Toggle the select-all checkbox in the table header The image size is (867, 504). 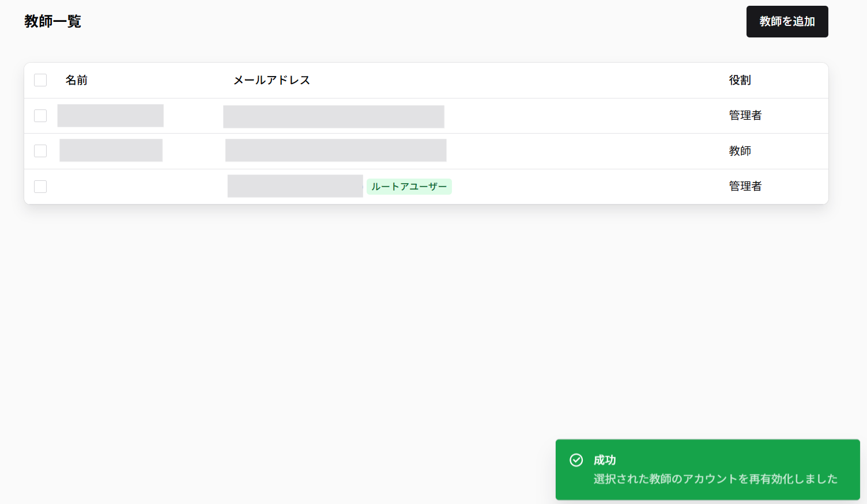click(x=40, y=79)
